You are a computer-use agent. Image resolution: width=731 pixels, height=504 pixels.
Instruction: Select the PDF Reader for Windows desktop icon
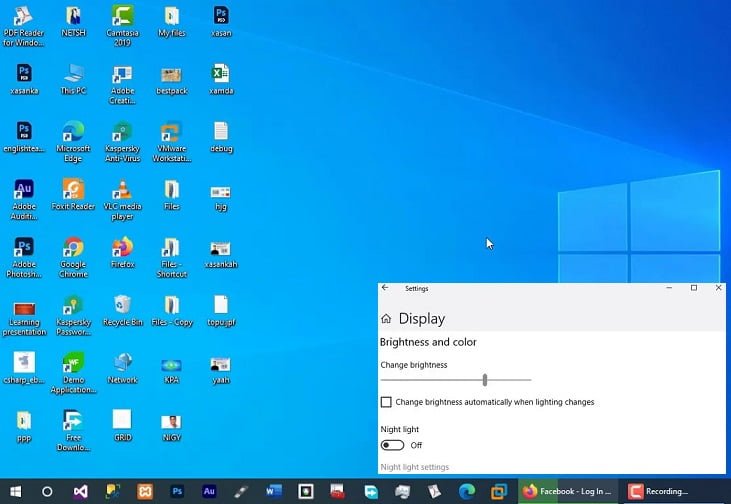coord(23,27)
